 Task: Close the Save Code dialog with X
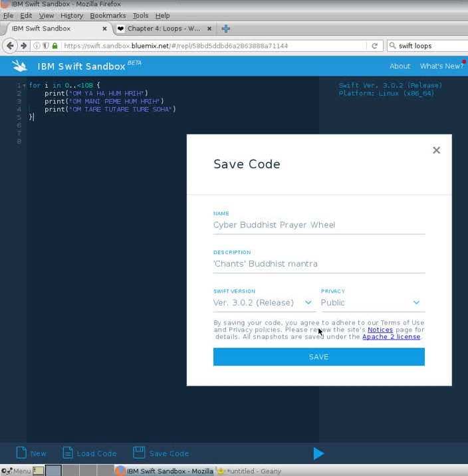(x=436, y=150)
